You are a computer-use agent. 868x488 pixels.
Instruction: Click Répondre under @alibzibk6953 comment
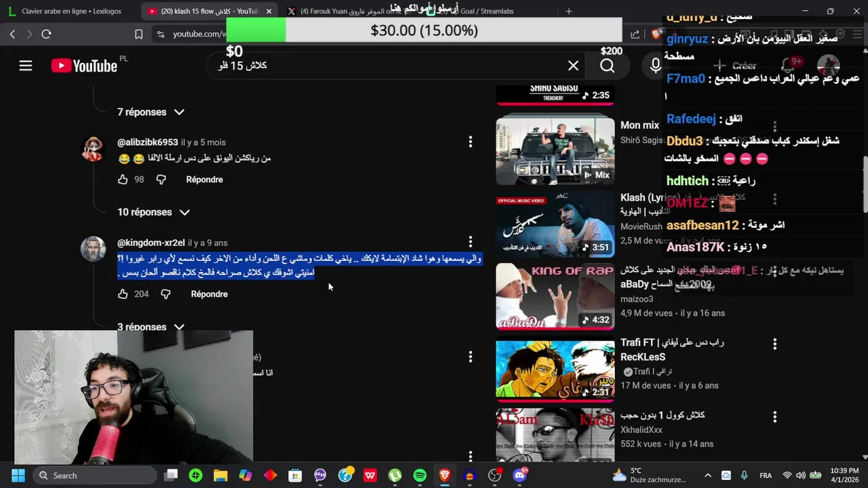click(204, 180)
